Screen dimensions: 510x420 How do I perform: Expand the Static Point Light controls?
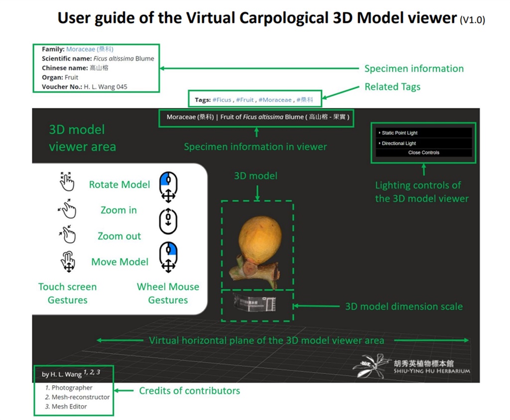click(x=399, y=133)
